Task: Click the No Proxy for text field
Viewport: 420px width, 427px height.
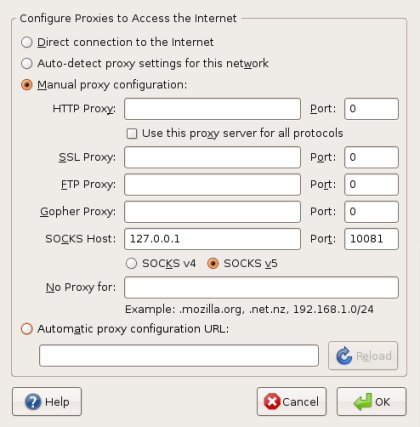Action: pos(261,287)
